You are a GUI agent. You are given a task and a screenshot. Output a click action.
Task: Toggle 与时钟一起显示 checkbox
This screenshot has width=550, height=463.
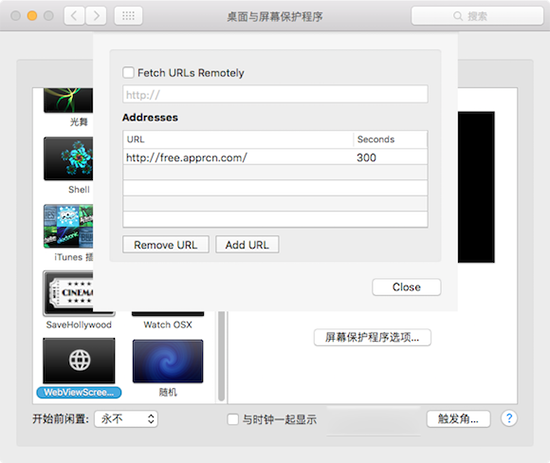(x=233, y=419)
